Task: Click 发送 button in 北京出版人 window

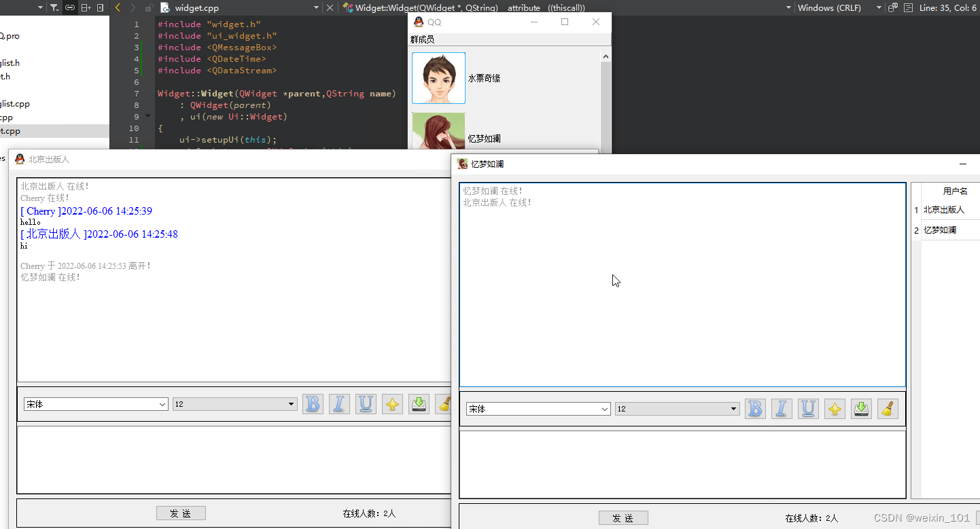Action: point(181,513)
